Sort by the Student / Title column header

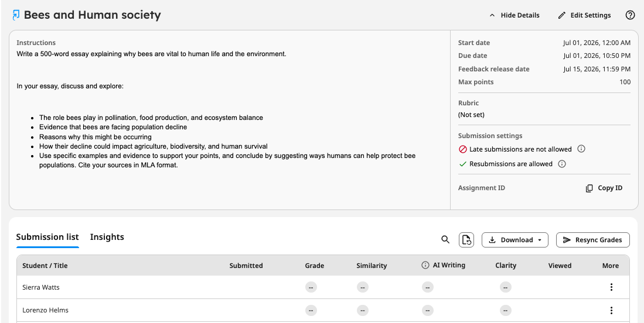click(x=45, y=266)
